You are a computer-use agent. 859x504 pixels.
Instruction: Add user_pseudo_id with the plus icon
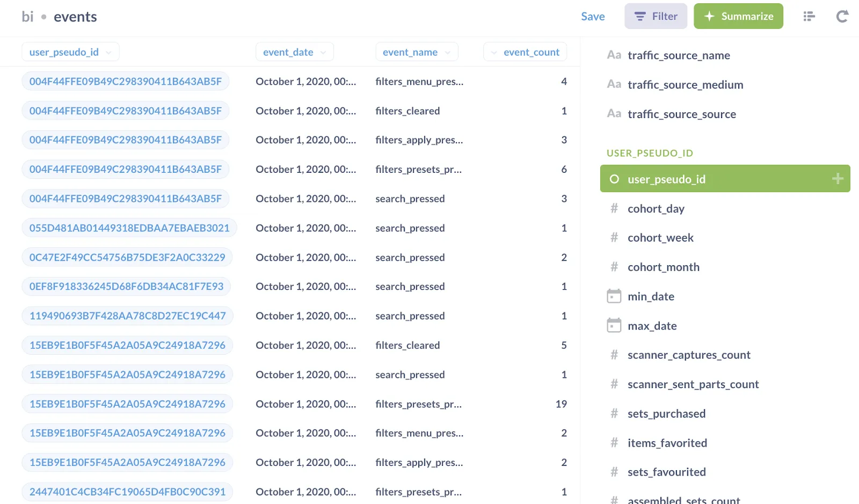click(836, 178)
